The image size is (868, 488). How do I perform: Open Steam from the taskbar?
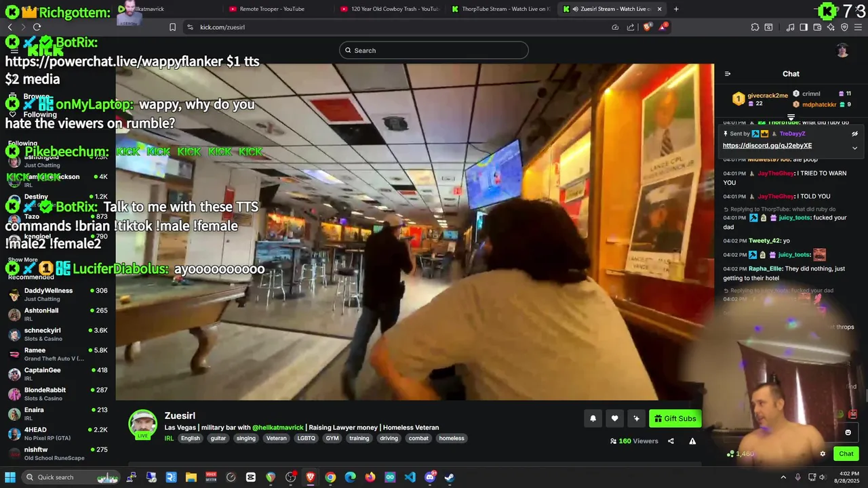click(449, 477)
